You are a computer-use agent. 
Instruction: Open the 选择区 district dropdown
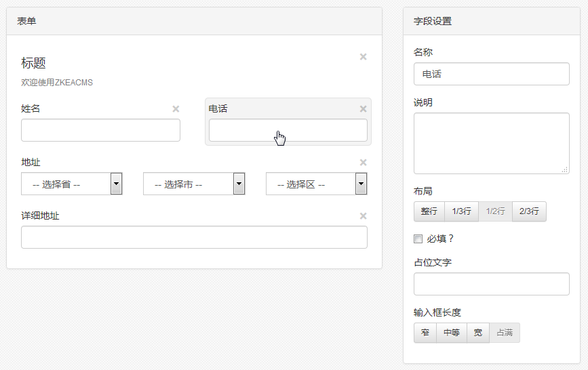317,184
